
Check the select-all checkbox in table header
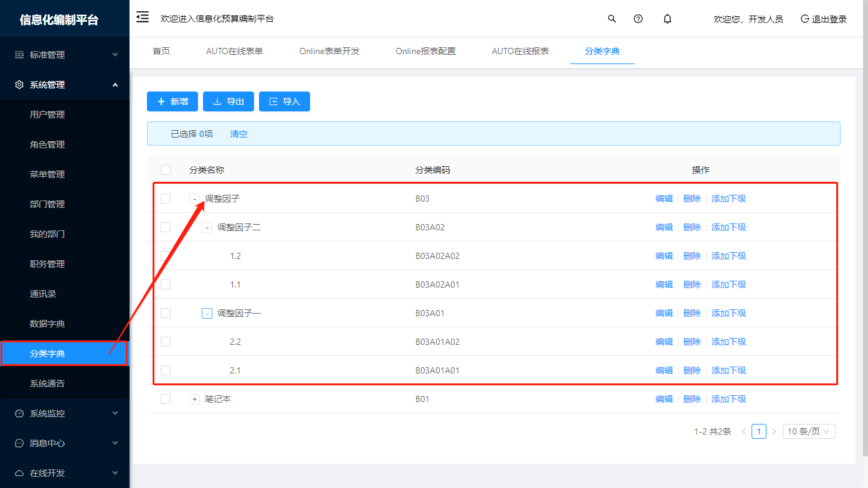click(166, 169)
